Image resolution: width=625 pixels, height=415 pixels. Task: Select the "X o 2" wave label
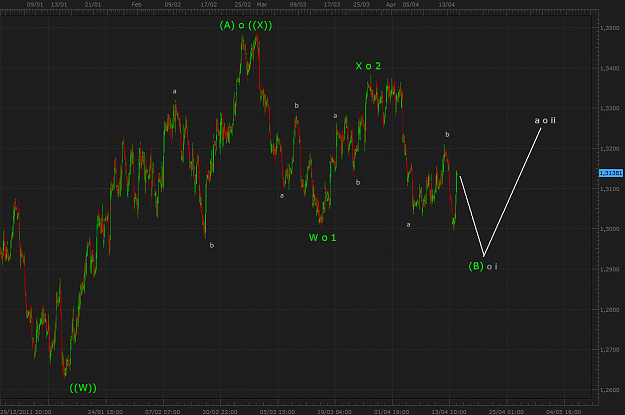(368, 66)
